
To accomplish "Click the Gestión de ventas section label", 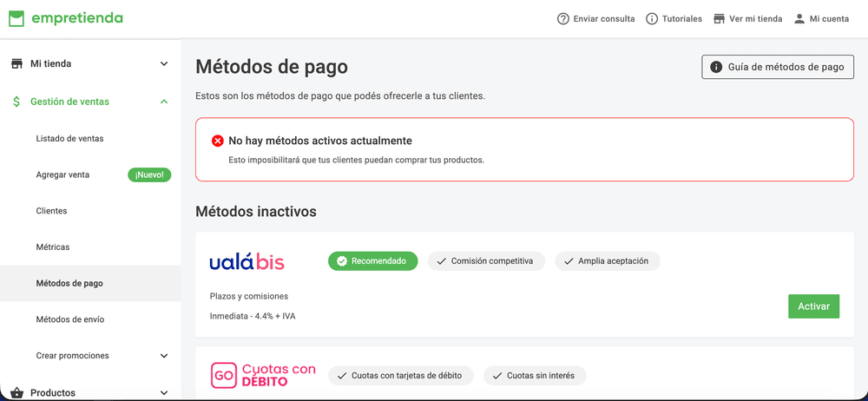I will point(69,102).
